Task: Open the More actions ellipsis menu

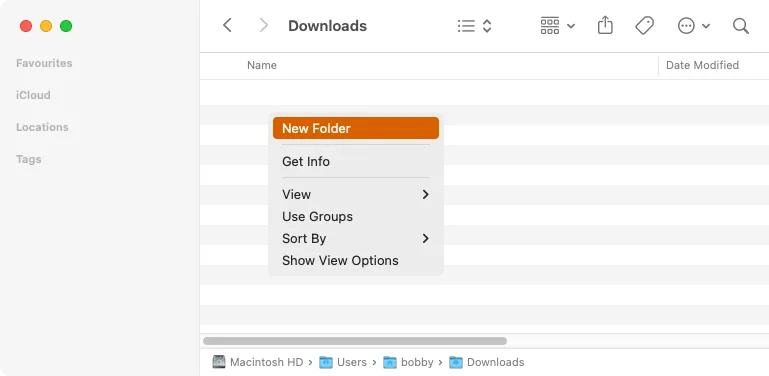Action: coord(693,25)
